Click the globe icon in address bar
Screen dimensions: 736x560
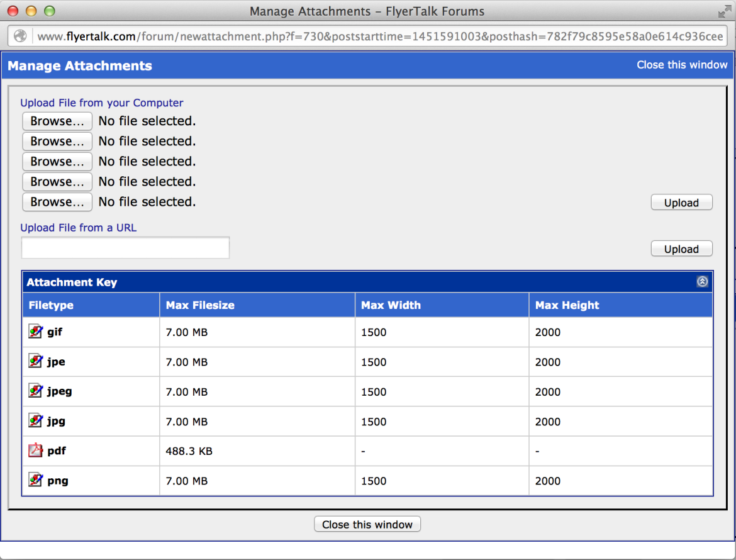21,36
